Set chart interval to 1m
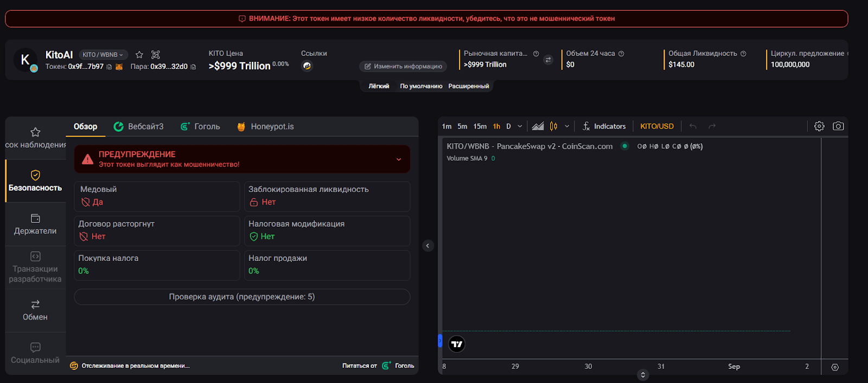 point(446,126)
